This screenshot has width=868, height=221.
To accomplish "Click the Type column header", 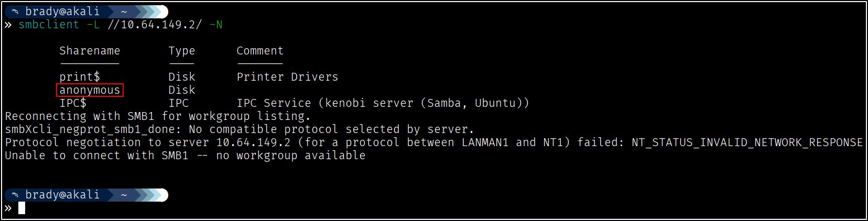I will point(181,51).
